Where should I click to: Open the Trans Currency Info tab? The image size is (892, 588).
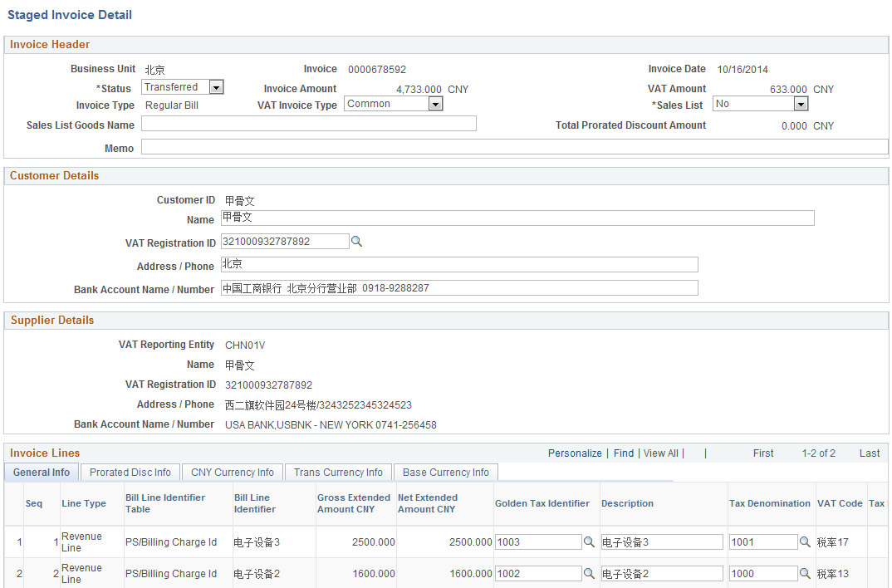coord(338,472)
